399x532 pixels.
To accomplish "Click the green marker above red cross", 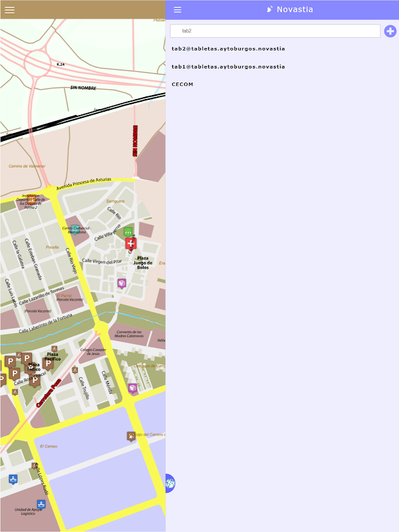I will click(128, 232).
